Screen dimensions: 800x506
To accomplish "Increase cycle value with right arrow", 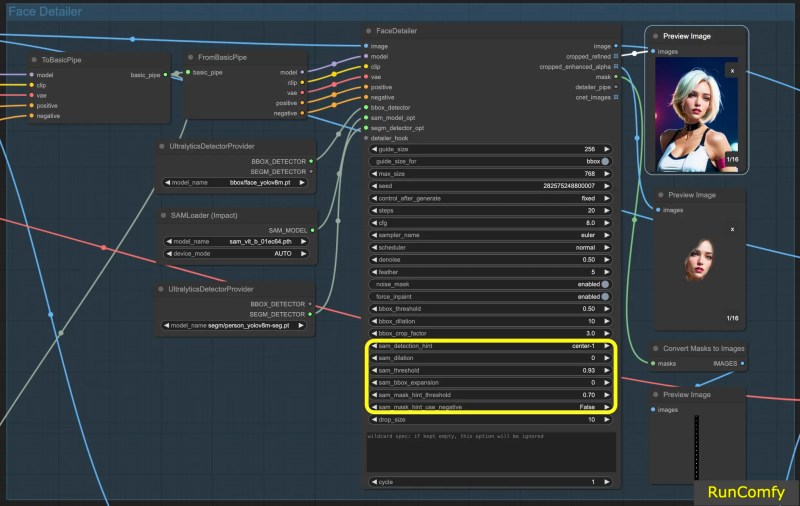I will pyautogui.click(x=607, y=482).
